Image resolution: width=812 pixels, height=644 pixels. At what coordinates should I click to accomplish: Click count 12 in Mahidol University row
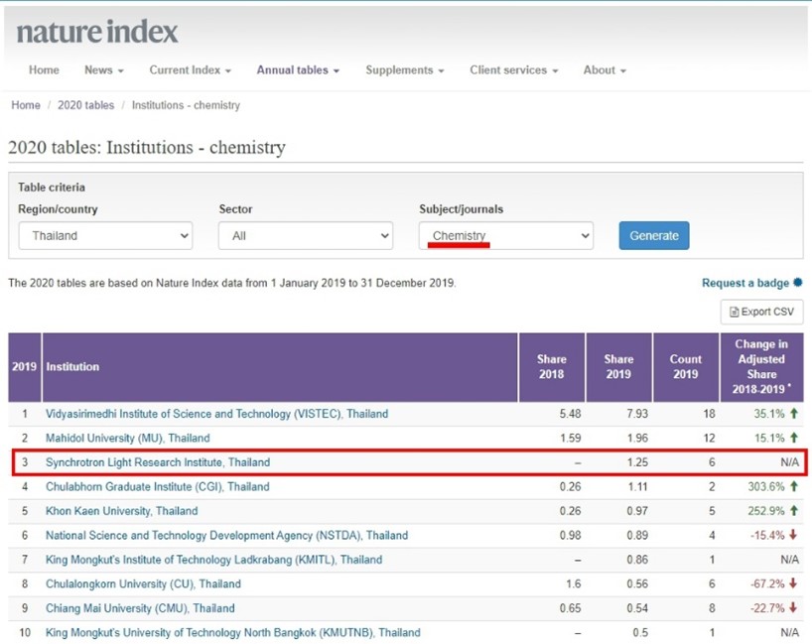709,438
